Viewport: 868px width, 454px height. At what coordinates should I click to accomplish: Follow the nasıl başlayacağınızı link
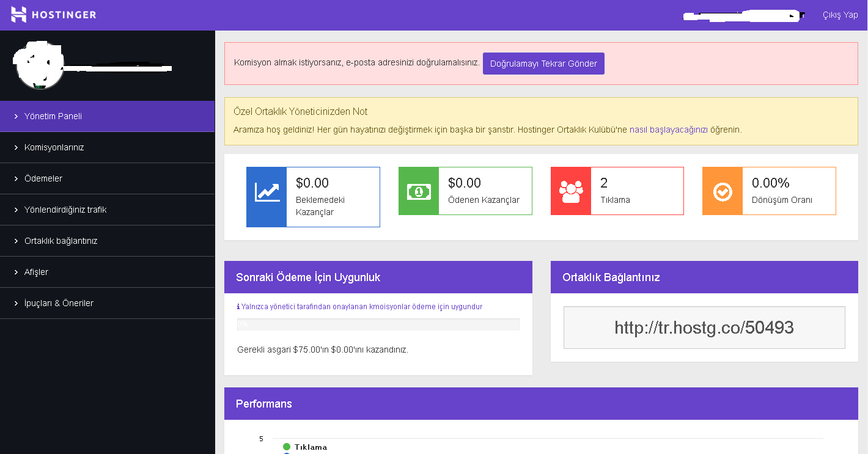click(x=669, y=130)
